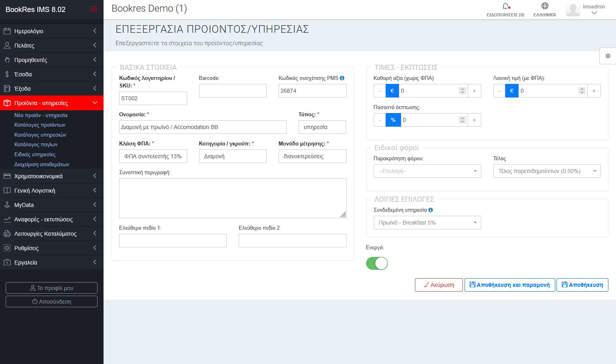Click the Αποσύνδεση logout button

[x=52, y=302]
